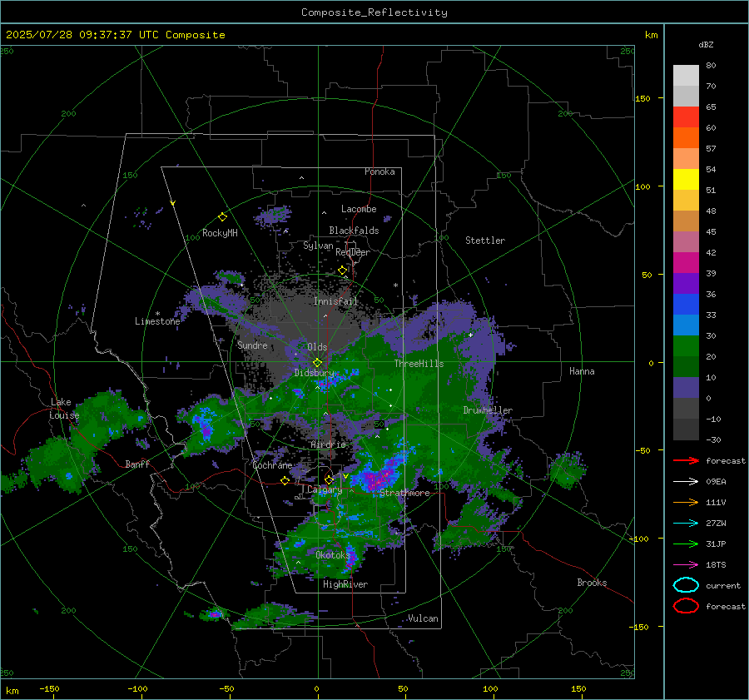Screen dimensions: 749x700
Task: Click the red 65–60 dBZ color swatch
Action: (x=686, y=117)
